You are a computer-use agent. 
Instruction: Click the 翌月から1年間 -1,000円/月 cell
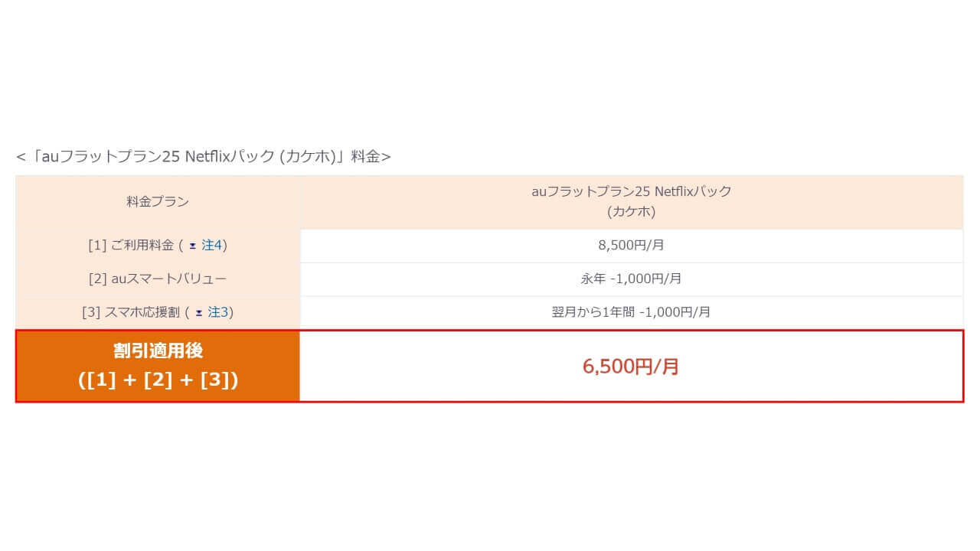(631, 312)
